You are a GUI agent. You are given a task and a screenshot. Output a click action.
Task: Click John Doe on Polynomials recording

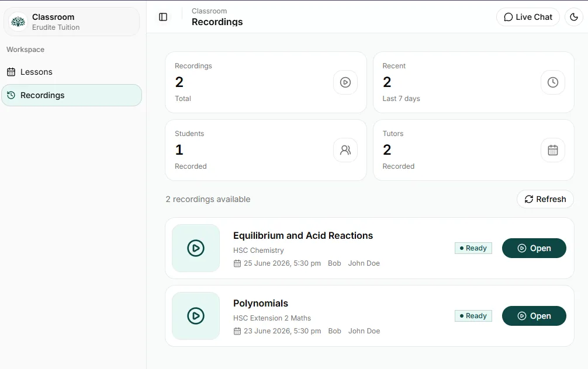[364, 331]
